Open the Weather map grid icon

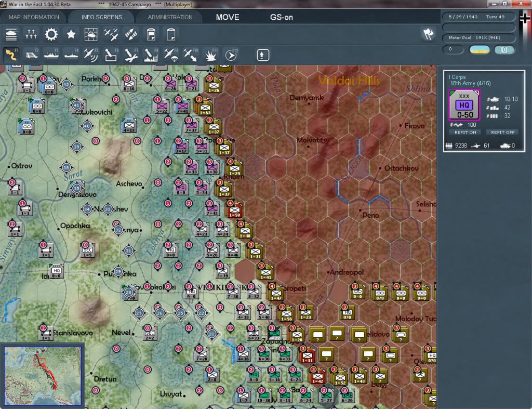pos(91,34)
